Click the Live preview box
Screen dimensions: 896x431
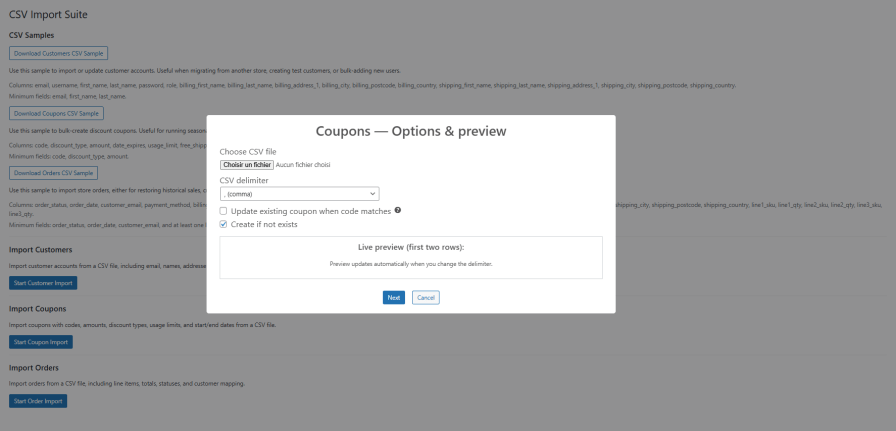[x=411, y=257]
